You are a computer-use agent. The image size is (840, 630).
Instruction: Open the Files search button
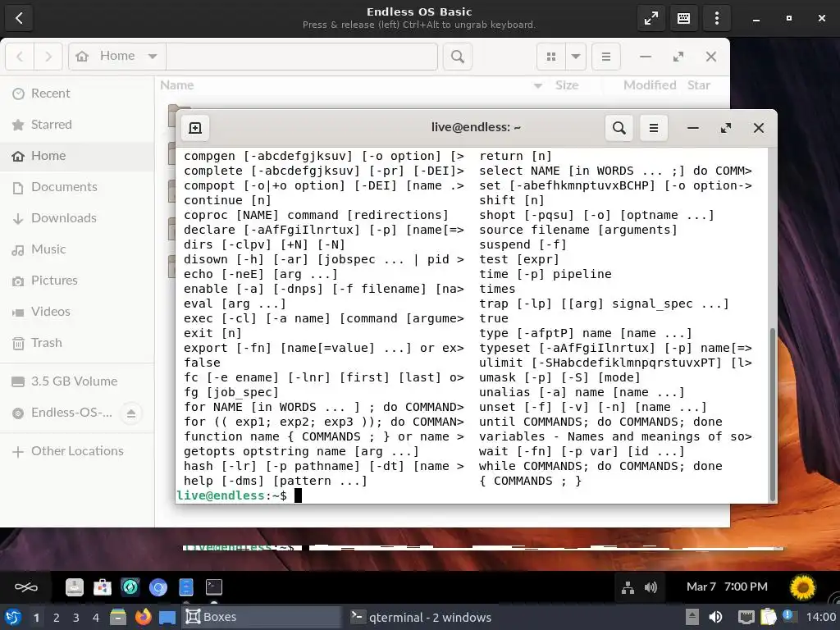458,57
